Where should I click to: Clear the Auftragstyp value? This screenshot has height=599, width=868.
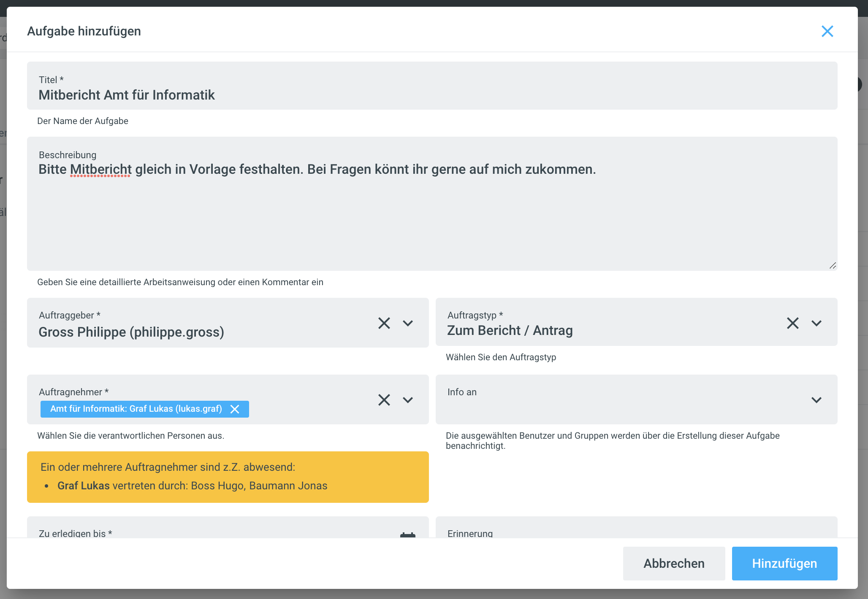(x=792, y=323)
